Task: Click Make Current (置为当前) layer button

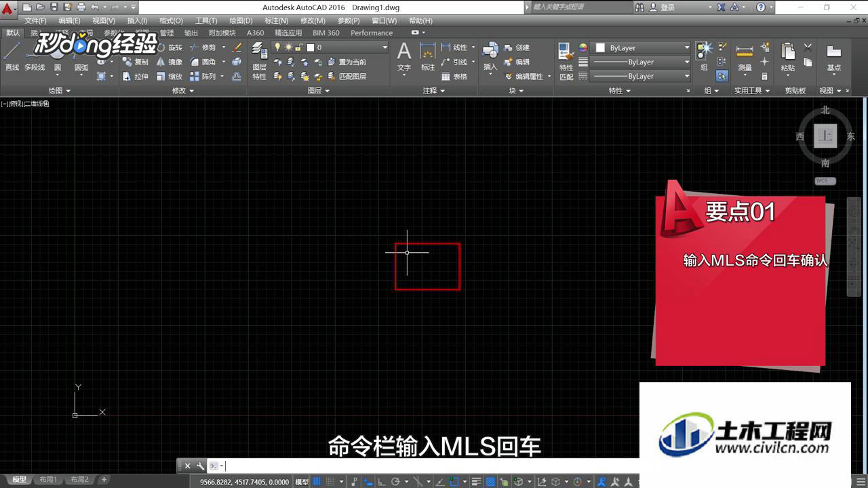Action: [x=346, y=62]
